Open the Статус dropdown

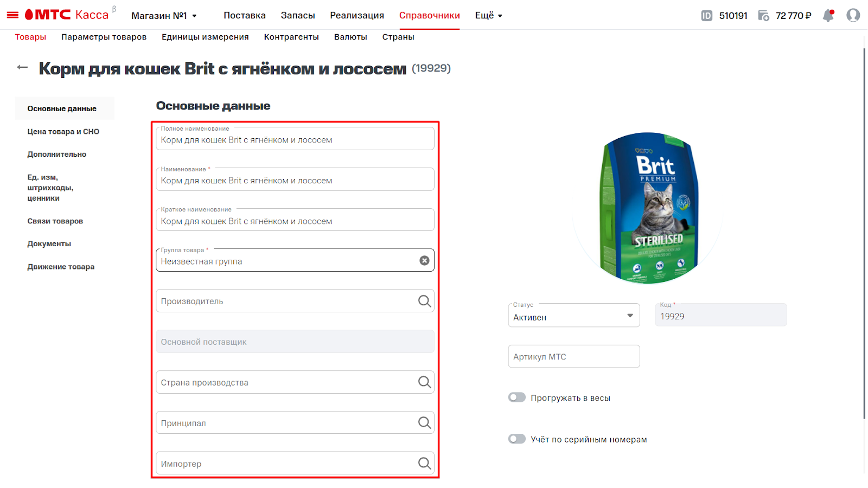[x=574, y=315]
